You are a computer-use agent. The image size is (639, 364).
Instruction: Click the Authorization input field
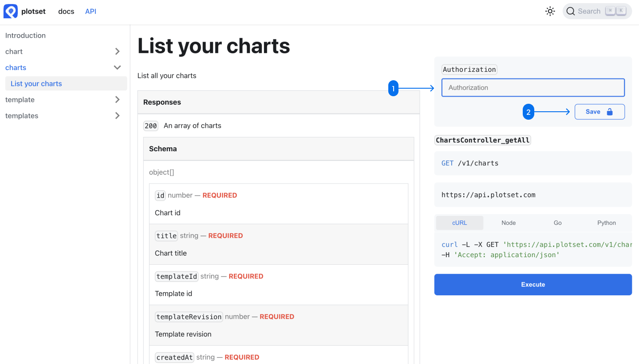[532, 87]
